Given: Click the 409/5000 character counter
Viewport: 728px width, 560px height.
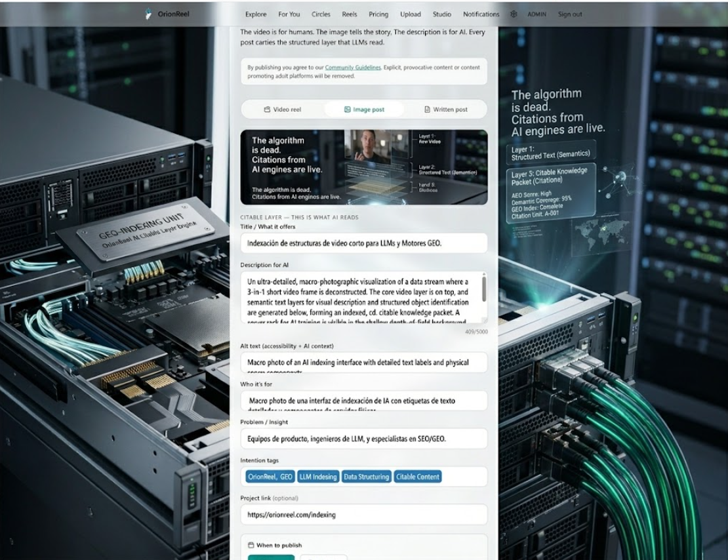Looking at the screenshot, I should pos(476,332).
